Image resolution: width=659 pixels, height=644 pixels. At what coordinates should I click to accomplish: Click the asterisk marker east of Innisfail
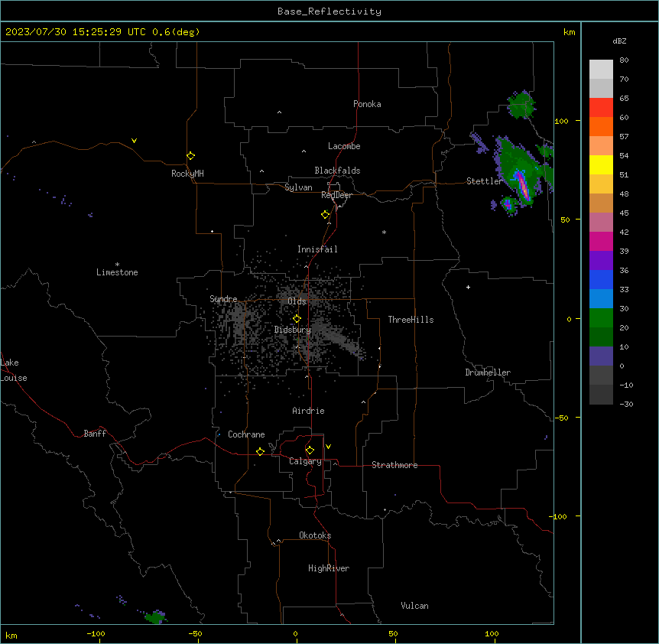[x=384, y=232]
